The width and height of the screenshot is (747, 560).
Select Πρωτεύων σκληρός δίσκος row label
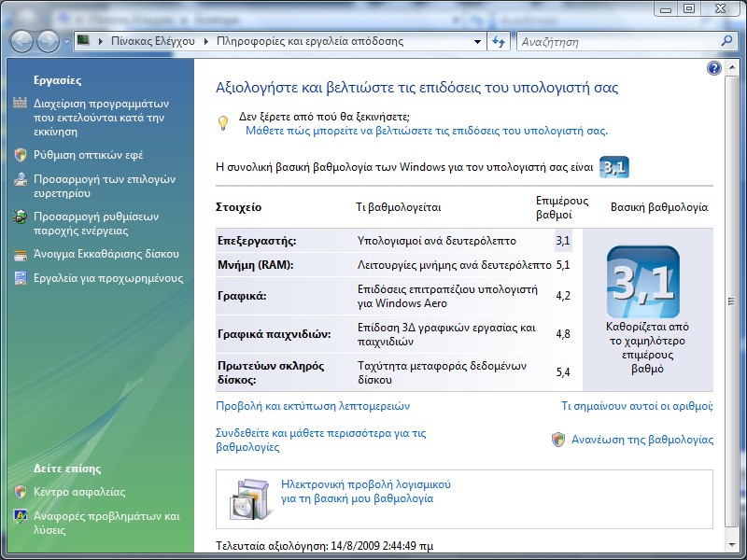tap(271, 372)
